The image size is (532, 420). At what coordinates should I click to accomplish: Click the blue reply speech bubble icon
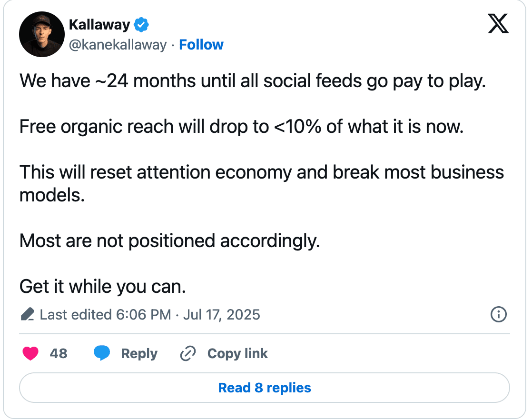coord(102,353)
